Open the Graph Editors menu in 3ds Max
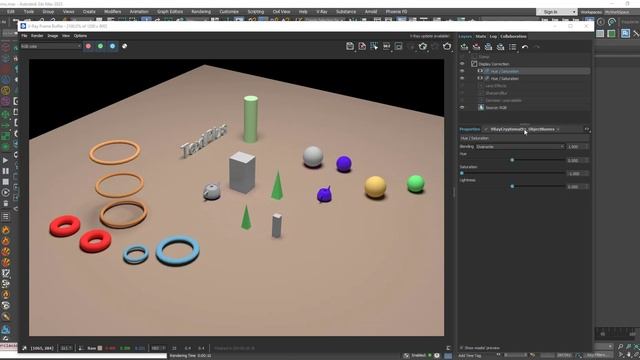Image resolution: width=640 pixels, height=360 pixels. pyautogui.click(x=170, y=12)
